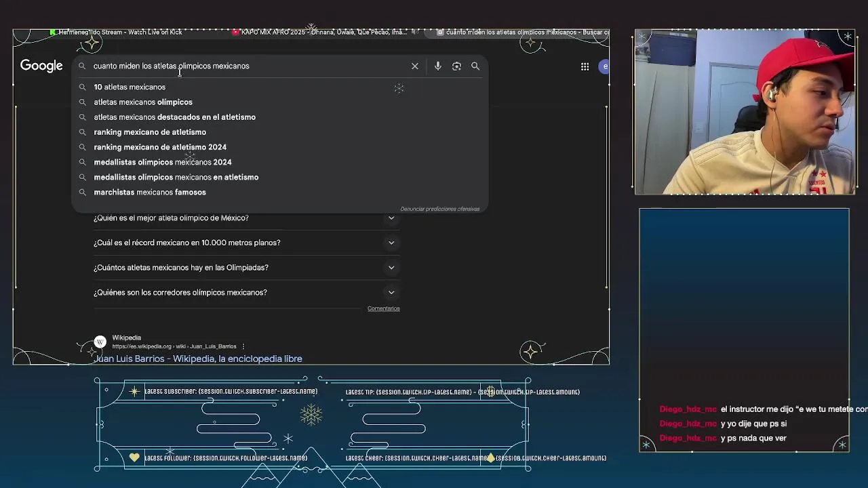Click the search icon beside "10 atletas mexicanos"

pos(82,87)
